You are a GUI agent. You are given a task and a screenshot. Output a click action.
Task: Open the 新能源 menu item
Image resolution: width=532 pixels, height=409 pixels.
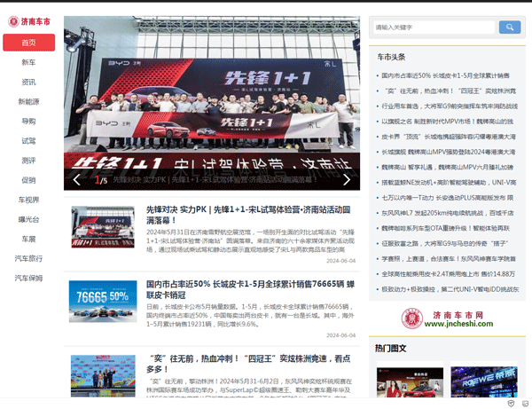pos(29,101)
